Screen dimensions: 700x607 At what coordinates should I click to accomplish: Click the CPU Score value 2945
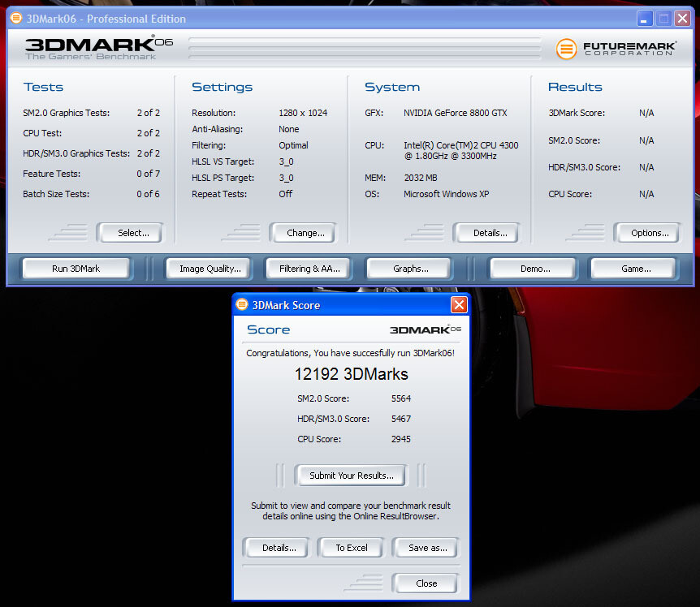(x=401, y=439)
